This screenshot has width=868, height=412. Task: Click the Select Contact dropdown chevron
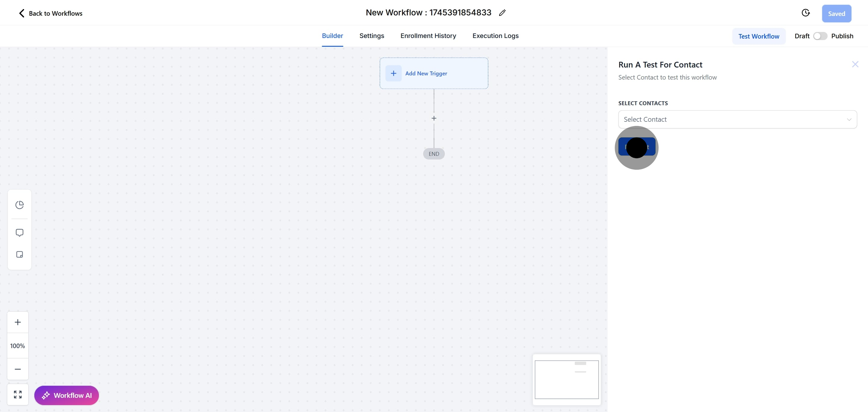click(x=849, y=120)
